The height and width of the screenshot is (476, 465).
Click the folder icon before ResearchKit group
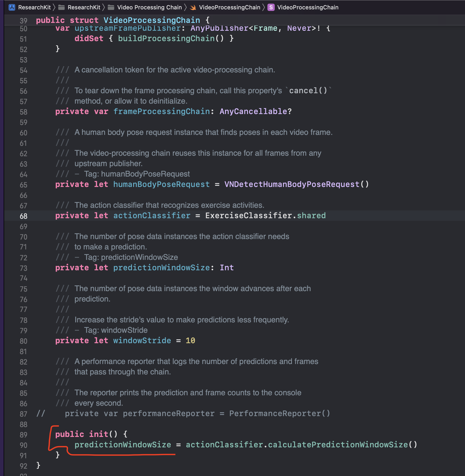point(62,7)
